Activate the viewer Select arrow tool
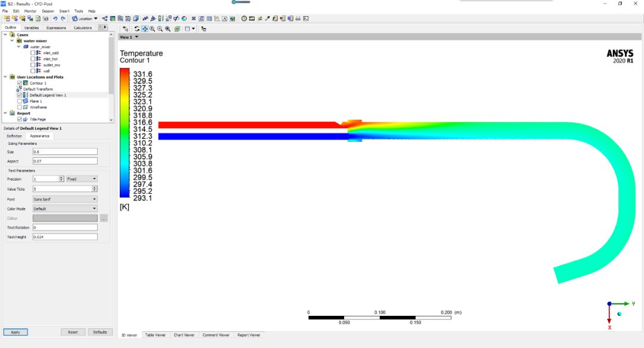Screen dimensions: 644x348 click(125, 29)
